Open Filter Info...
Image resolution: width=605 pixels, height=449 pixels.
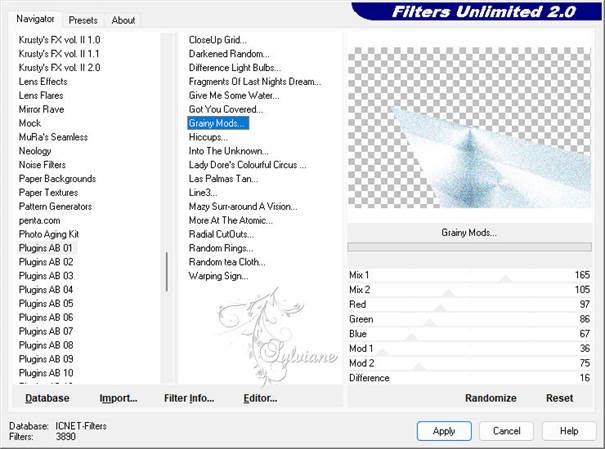click(189, 398)
